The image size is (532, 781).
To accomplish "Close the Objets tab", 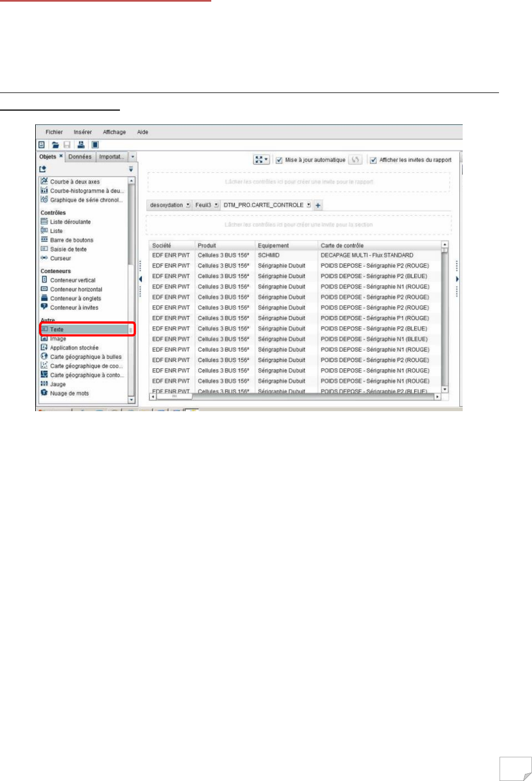I will tap(61, 156).
